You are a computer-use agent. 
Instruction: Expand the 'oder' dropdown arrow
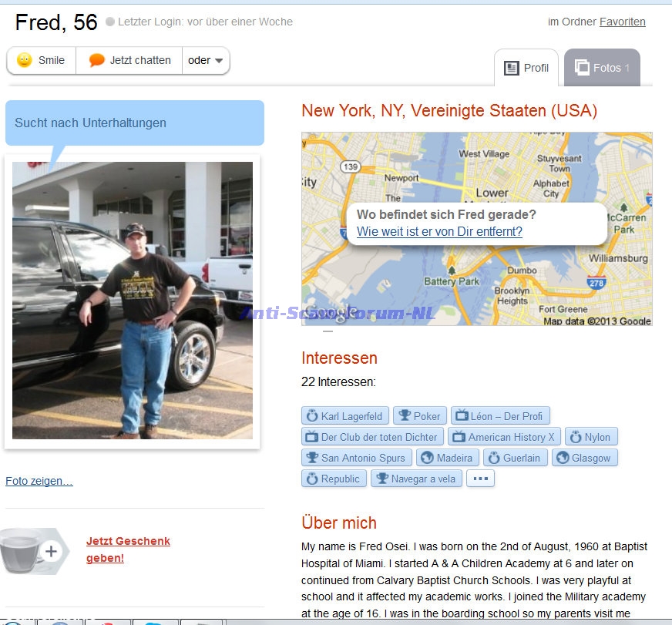click(219, 60)
